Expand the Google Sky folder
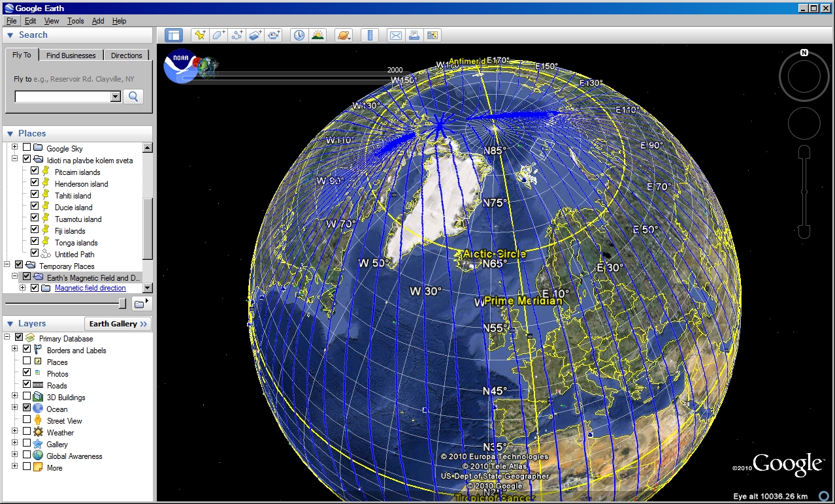This screenshot has height=504, width=835. (14, 148)
